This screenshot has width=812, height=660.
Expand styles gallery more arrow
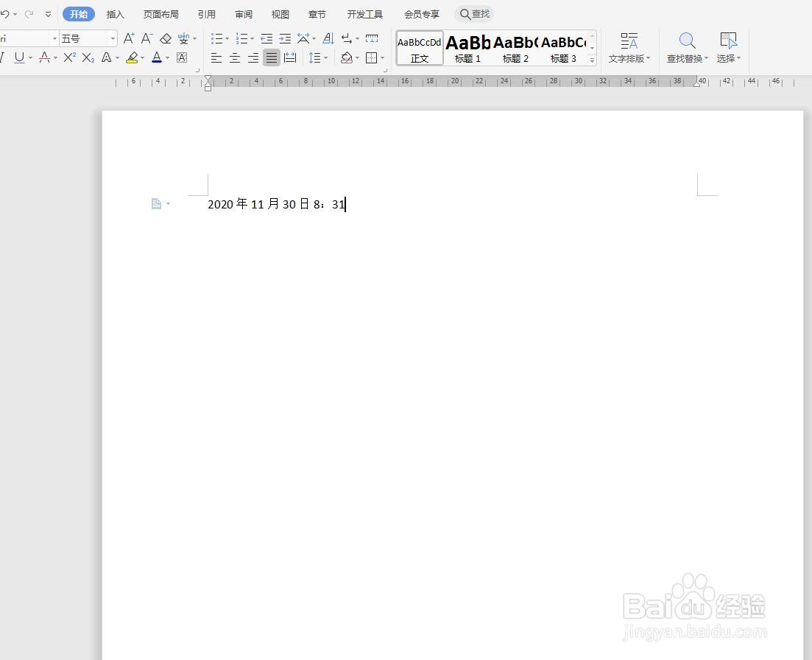[x=593, y=60]
